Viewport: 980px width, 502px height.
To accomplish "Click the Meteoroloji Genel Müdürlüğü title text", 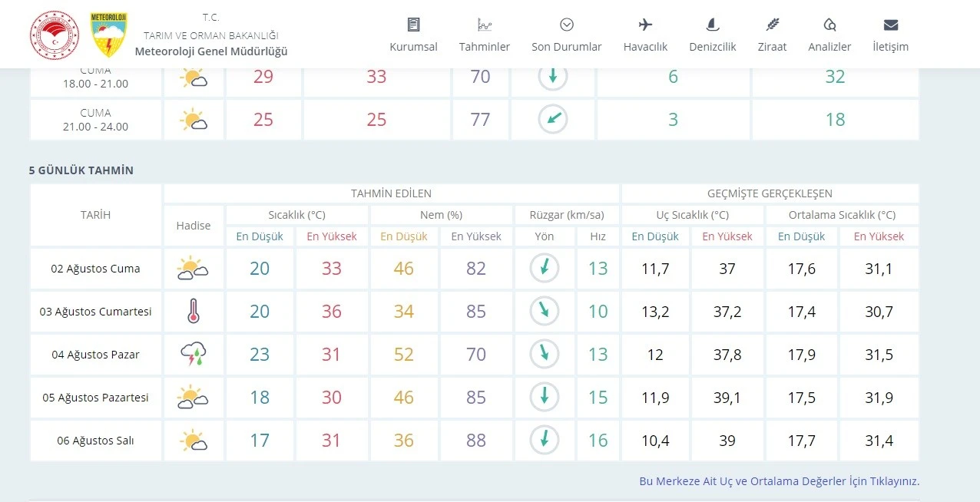I will point(211,51).
